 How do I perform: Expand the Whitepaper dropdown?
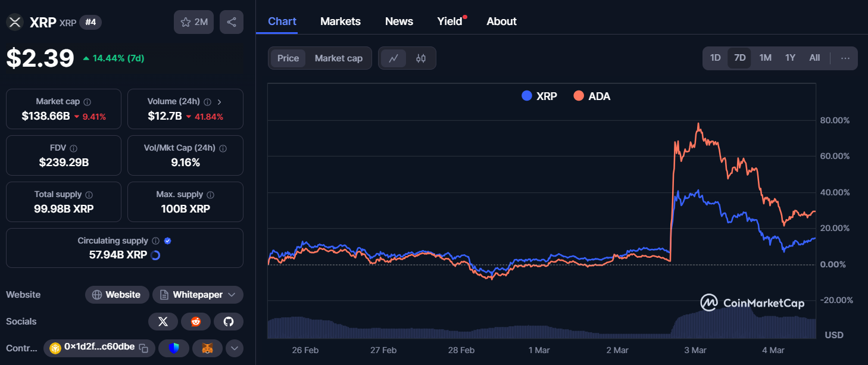pos(198,295)
